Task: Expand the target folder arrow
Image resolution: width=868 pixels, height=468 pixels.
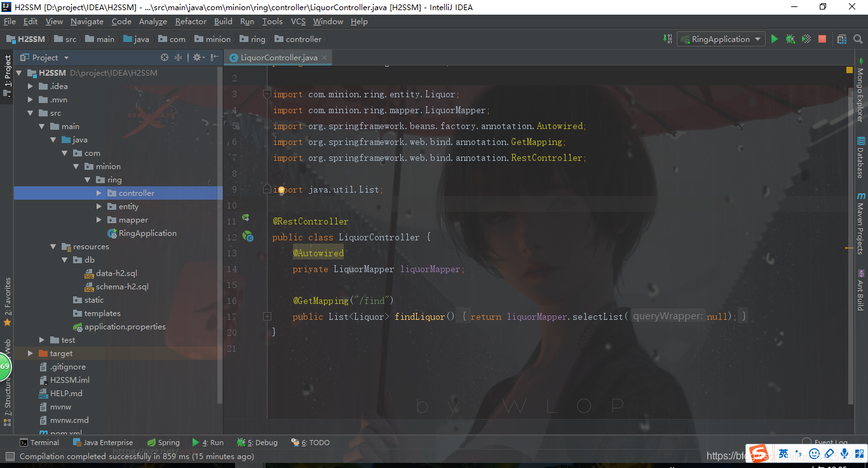Action: click(x=31, y=354)
